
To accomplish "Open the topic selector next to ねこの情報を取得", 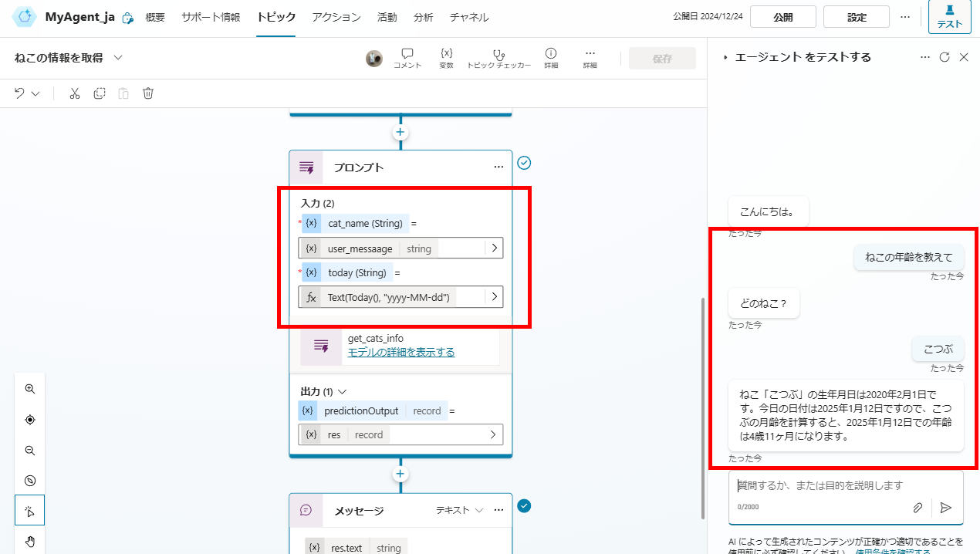I will click(117, 57).
